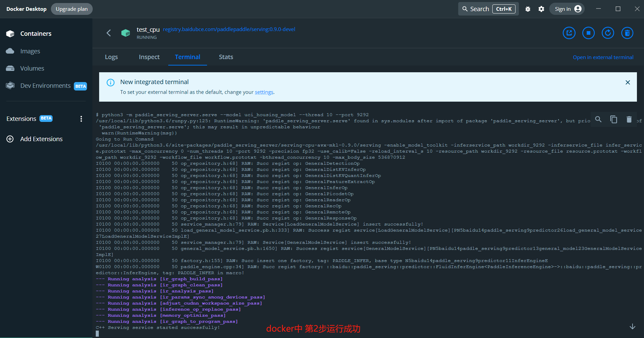Jump to bottom of terminal with down arrow
Viewport: 644px width, 338px height.
pos(632,327)
